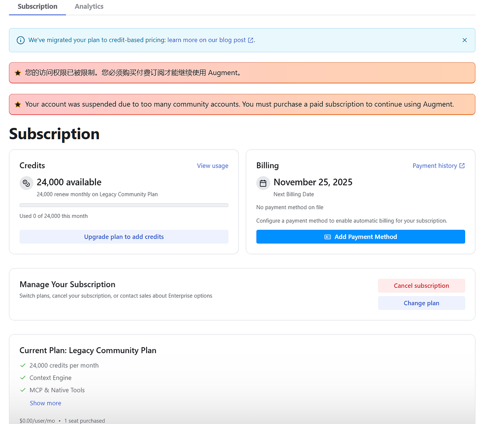Expand plan features with Show more
This screenshot has width=504, height=424.
[x=45, y=403]
